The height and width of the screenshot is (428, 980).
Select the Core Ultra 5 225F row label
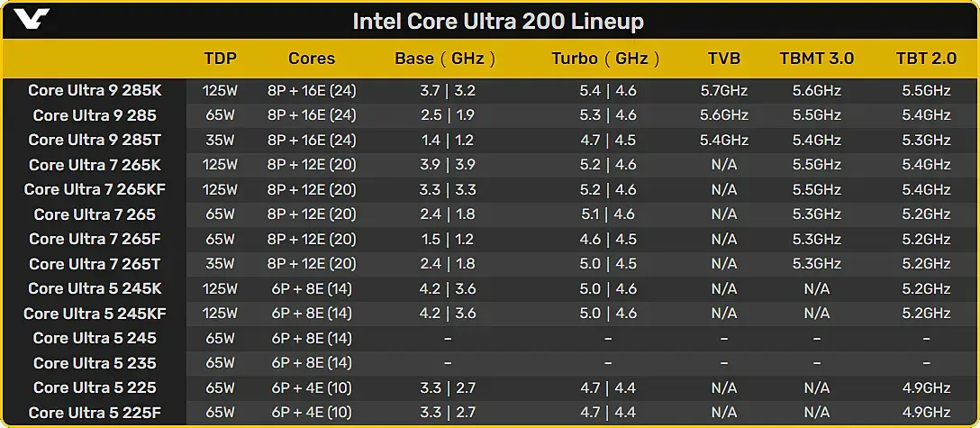click(95, 413)
